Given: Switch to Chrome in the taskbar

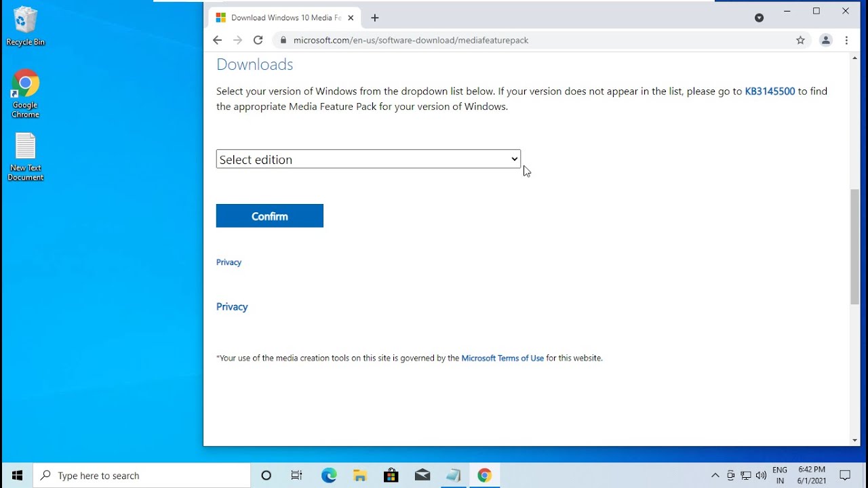Looking at the screenshot, I should click(x=484, y=476).
